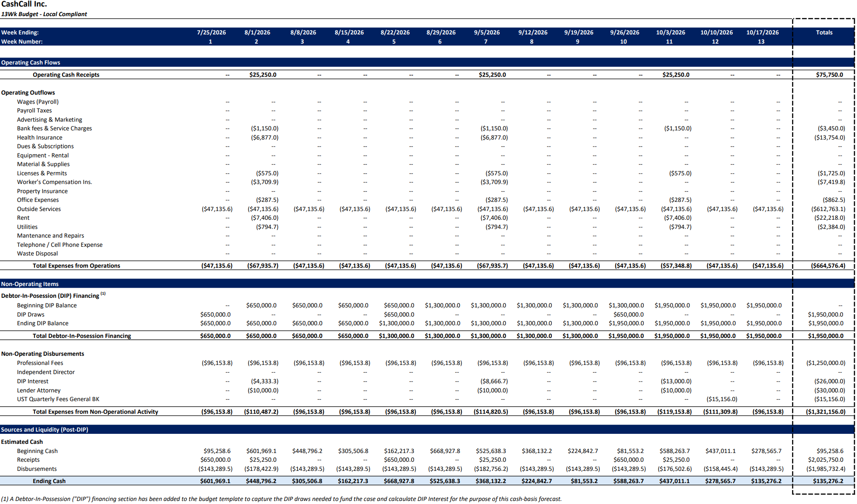857x504 pixels.
Task: Click the Mantenance and Repairs row label
Action: pos(51,235)
